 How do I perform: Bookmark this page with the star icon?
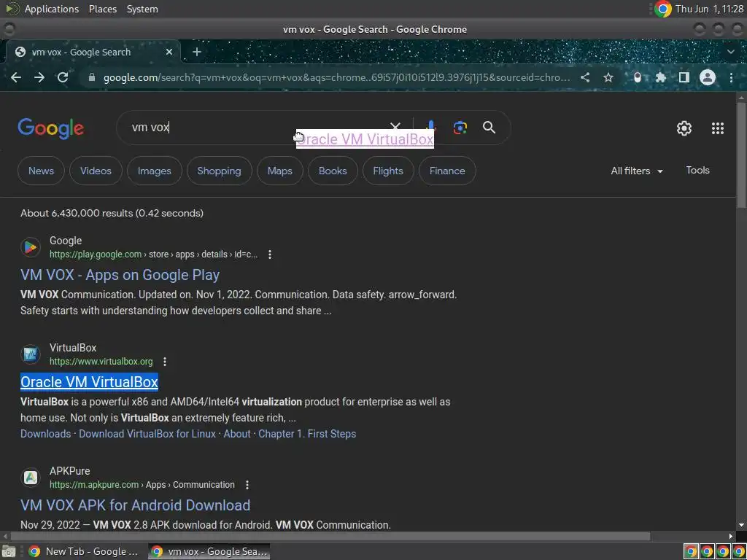tap(608, 77)
